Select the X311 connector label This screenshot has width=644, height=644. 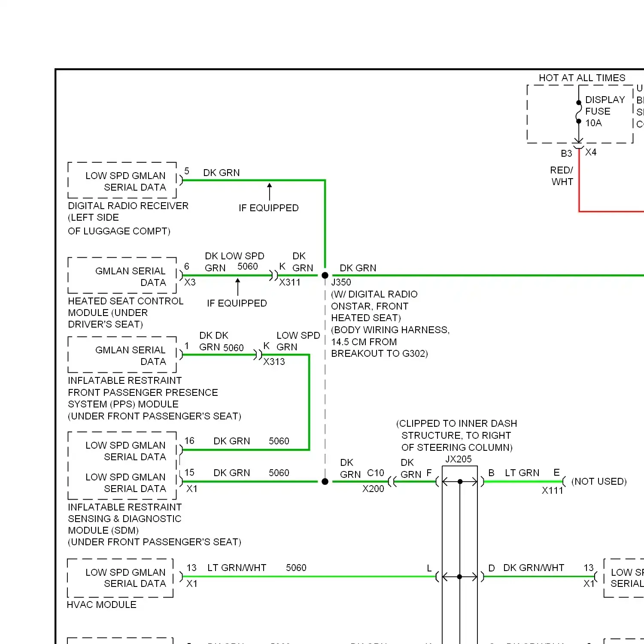pos(290,282)
